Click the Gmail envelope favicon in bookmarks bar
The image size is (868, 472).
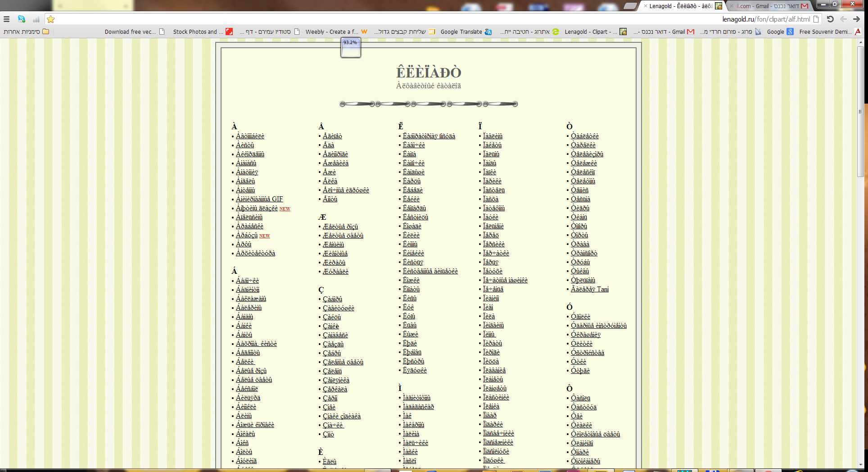point(691,32)
